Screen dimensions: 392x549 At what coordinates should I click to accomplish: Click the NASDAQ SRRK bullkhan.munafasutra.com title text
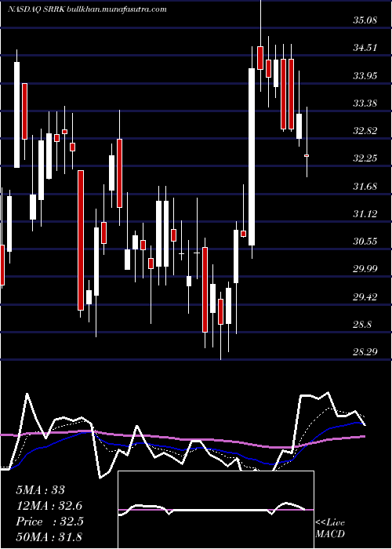(87, 9)
